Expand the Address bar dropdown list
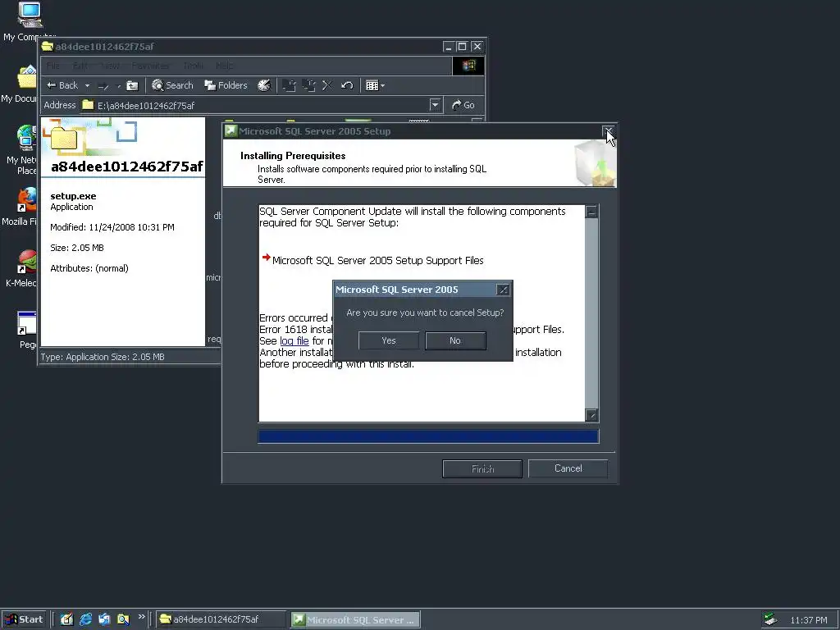Screen dimensions: 840x630 [x=435, y=105]
